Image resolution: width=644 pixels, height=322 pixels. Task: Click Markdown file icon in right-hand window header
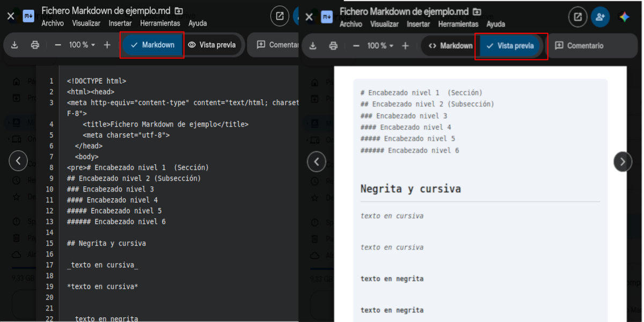coord(327,17)
